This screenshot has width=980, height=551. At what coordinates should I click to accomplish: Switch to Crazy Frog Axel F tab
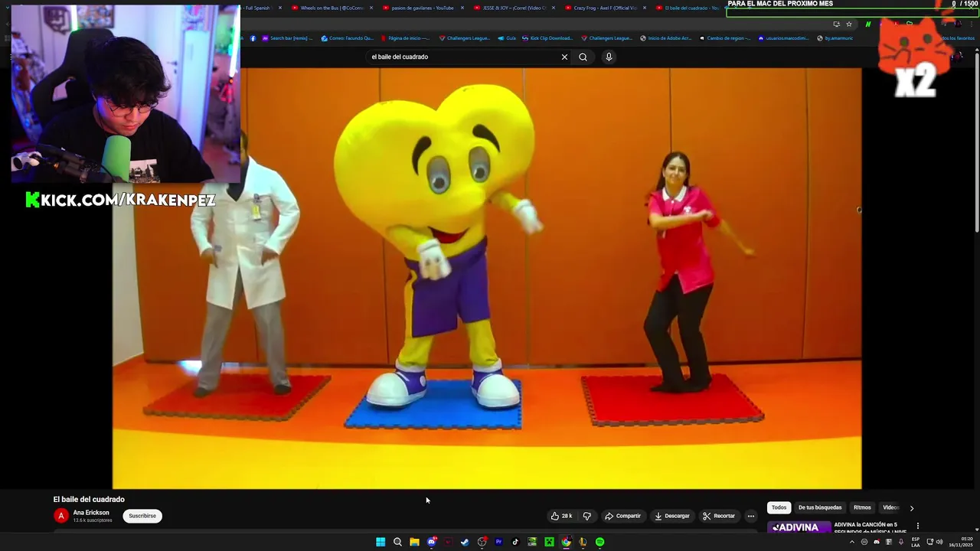coord(602,8)
